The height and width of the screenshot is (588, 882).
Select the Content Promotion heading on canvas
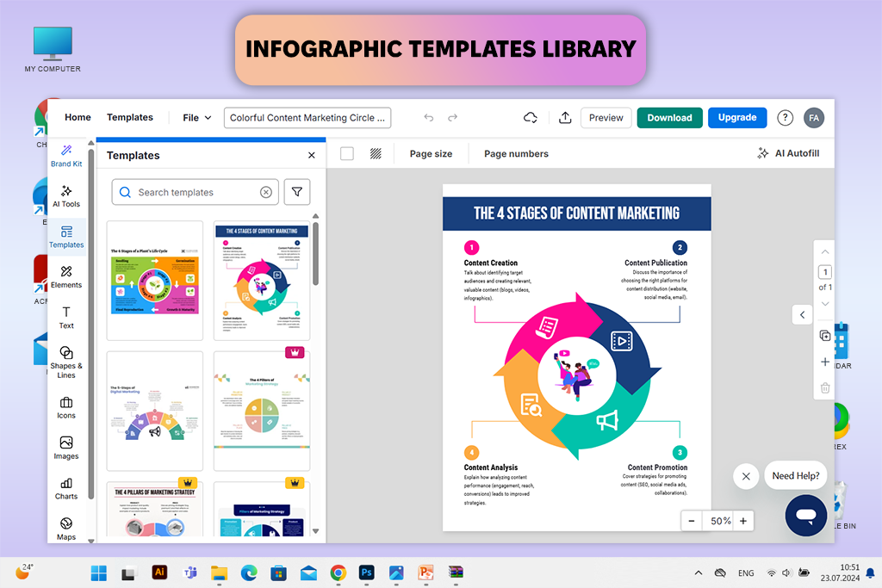(657, 467)
